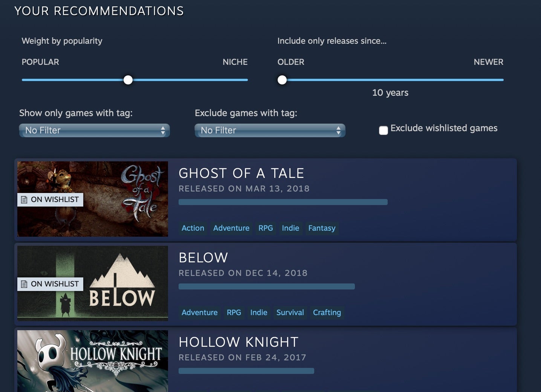Select the Indie tag on Below

(259, 312)
